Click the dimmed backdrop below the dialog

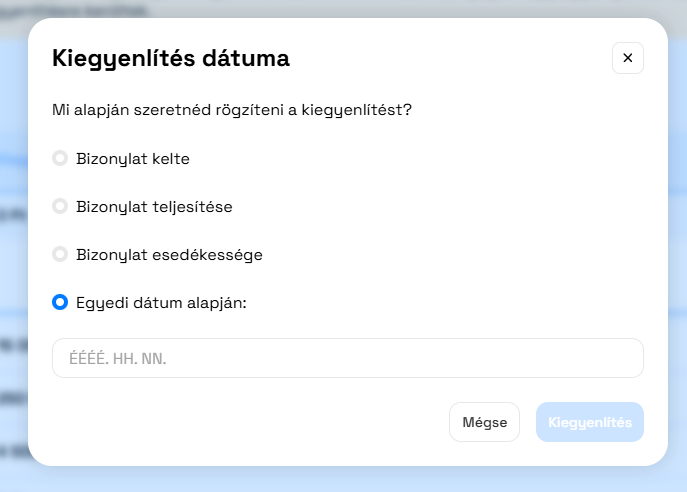(x=340, y=480)
